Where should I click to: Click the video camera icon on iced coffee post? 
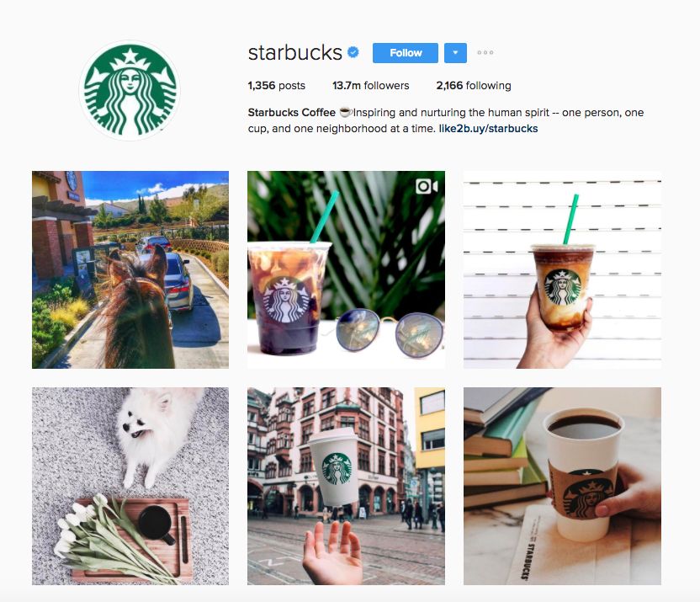[x=427, y=186]
